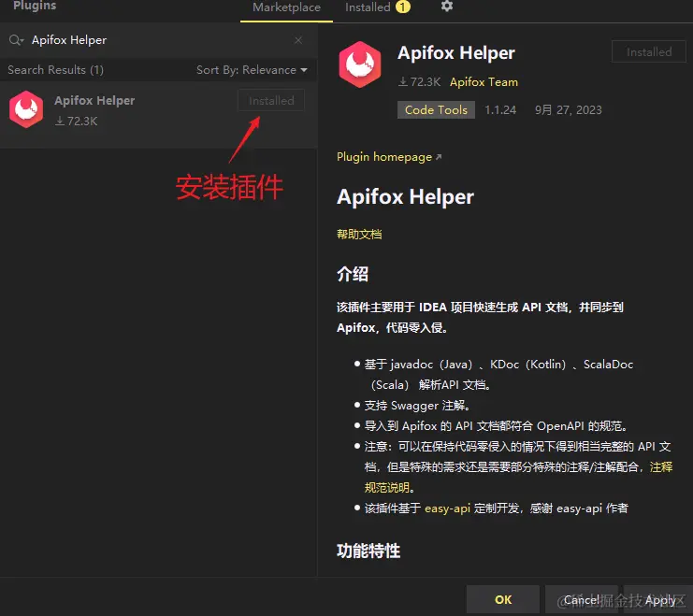Click Installed button in plugin details panel
This screenshot has height=616, width=693.
649,51
